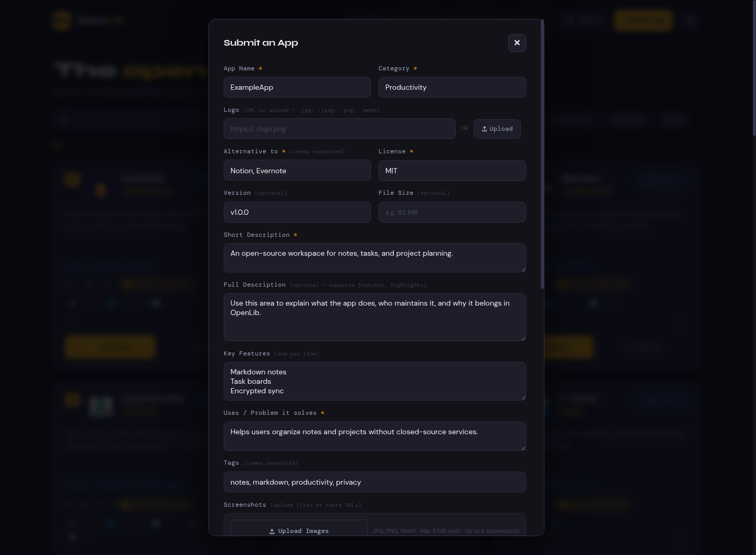Screen dimensions: 756x555
Task: Click the Short Description text area
Action: (375, 258)
